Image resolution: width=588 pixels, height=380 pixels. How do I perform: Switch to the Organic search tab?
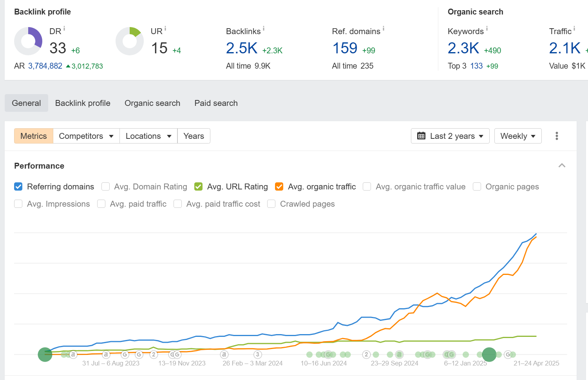pyautogui.click(x=152, y=103)
